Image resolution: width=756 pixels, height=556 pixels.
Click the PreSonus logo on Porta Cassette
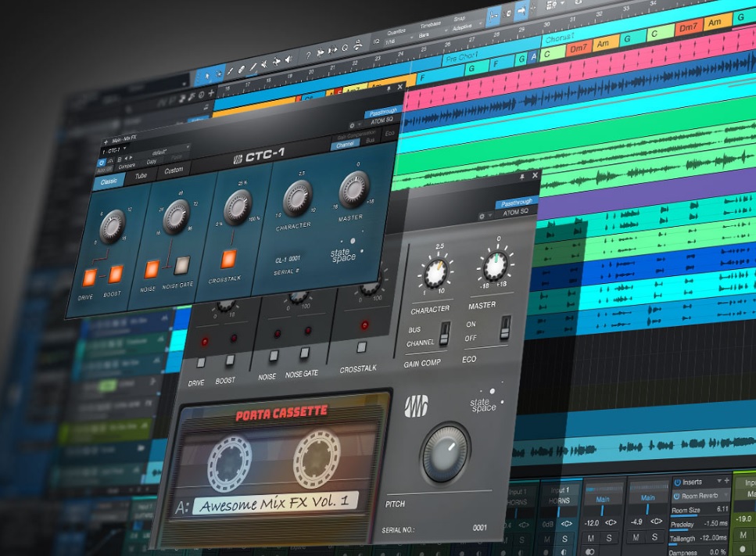coord(416,406)
